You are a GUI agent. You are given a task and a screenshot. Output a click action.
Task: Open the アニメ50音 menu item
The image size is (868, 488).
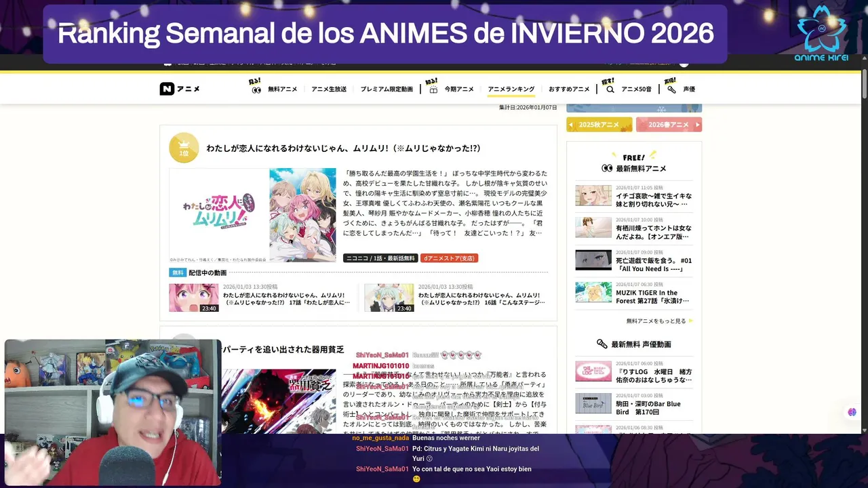pyautogui.click(x=636, y=89)
